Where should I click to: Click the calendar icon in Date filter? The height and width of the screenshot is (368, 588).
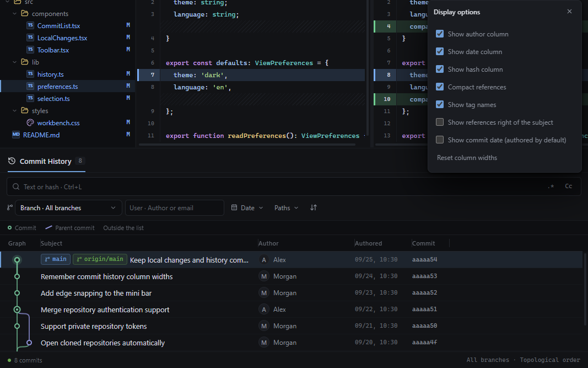[x=234, y=207]
